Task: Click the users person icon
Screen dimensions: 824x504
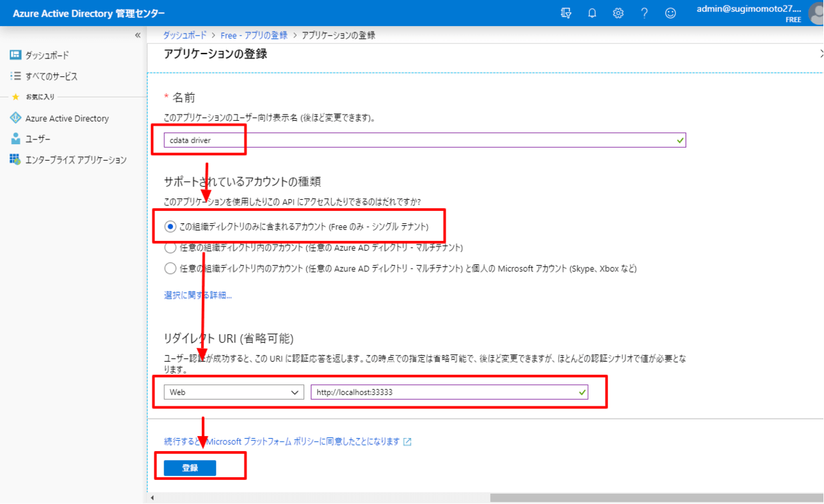Action: pos(15,139)
